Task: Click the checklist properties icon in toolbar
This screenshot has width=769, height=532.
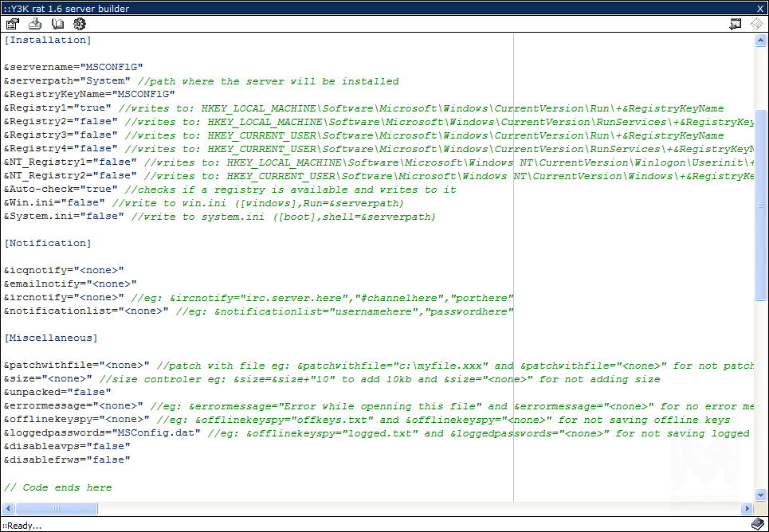Action: point(12,24)
